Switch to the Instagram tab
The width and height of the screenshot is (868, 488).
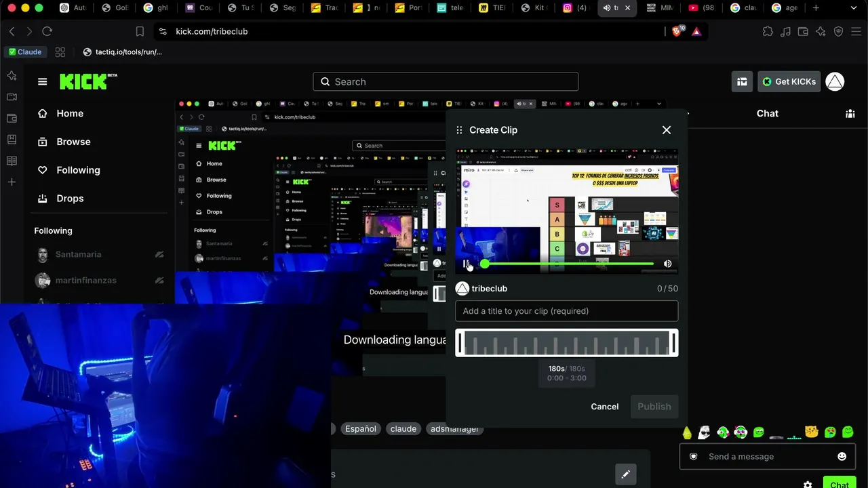[x=574, y=8]
